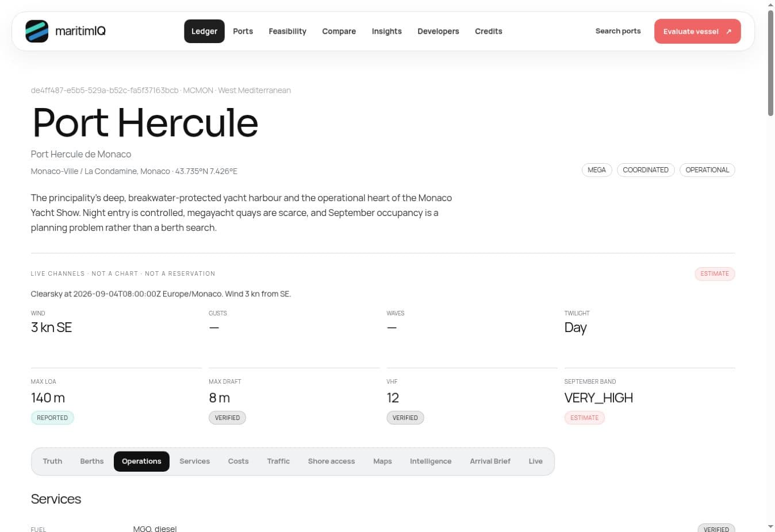Click the VERIFIED badge under Max Draft
This screenshot has width=775, height=532.
227,418
